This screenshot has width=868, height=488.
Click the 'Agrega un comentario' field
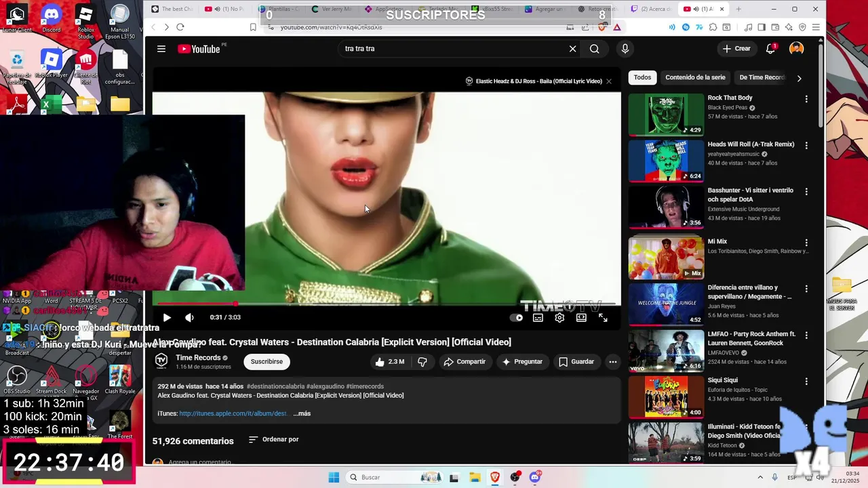pyautogui.click(x=200, y=462)
